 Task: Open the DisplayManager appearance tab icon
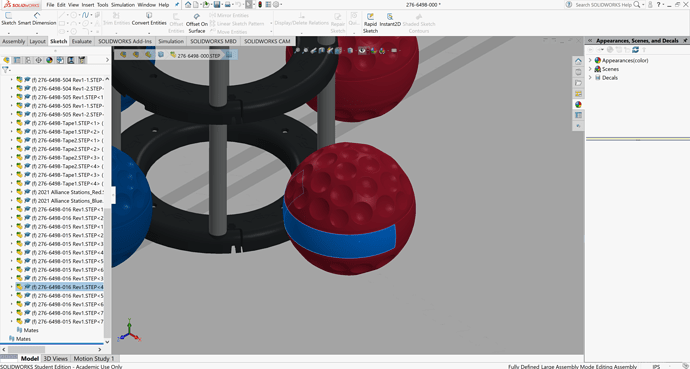pyautogui.click(x=49, y=60)
